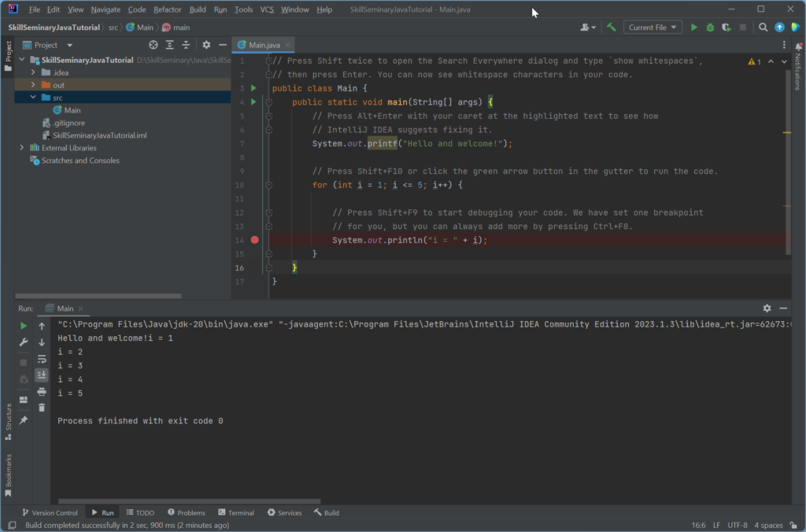Viewport: 806px width, 532px height.
Task: Open the IDE update arrow icon
Action: click(779, 28)
